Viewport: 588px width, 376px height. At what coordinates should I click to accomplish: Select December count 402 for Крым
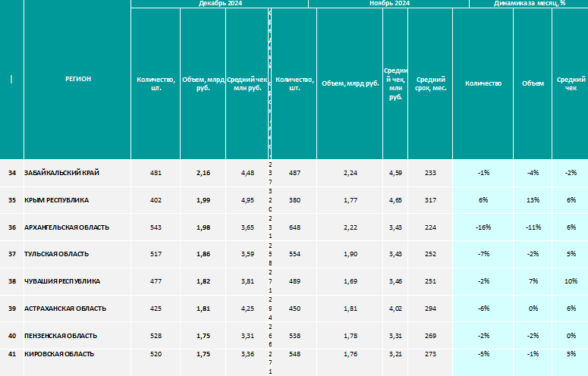point(156,200)
